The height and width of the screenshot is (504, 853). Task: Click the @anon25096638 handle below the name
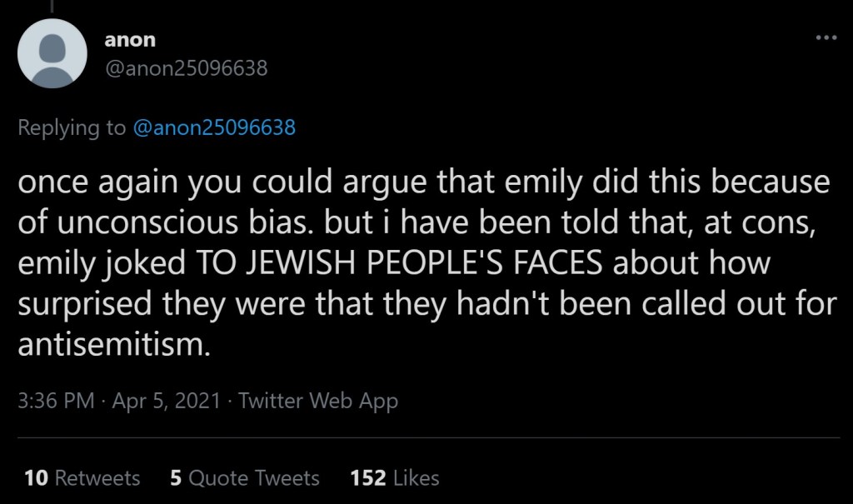pos(187,67)
